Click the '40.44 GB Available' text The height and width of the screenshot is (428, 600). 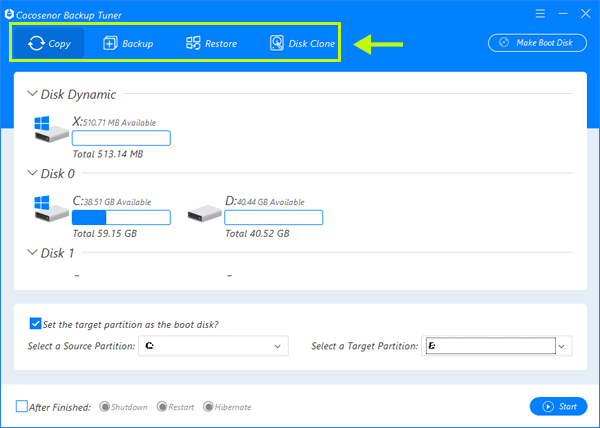[271, 202]
